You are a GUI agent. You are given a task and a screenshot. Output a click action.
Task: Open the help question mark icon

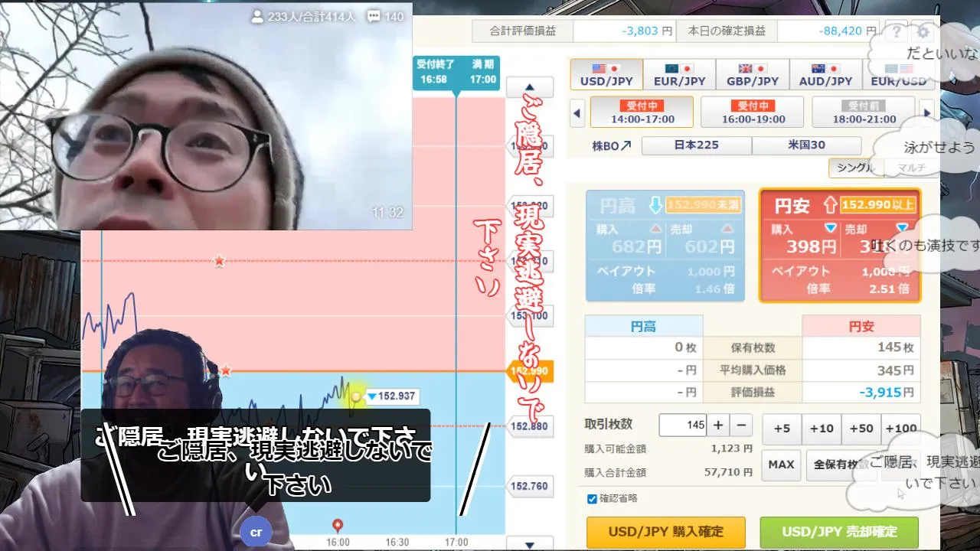[x=897, y=32]
